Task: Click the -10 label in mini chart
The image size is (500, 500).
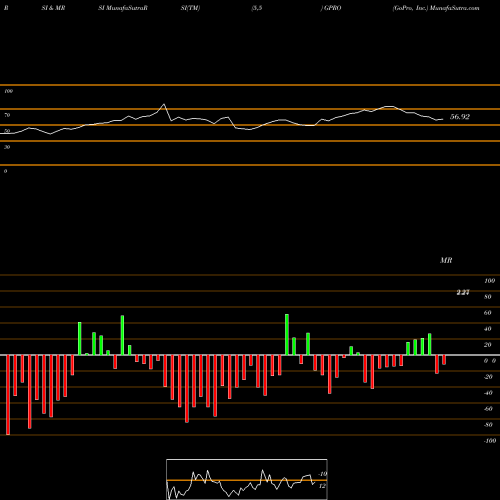Action: pyautogui.click(x=323, y=474)
